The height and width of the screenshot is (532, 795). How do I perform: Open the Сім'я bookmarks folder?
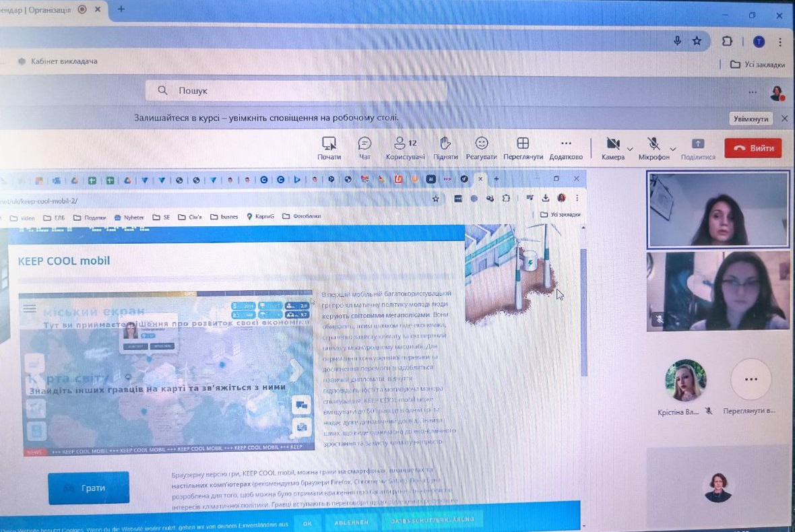click(190, 217)
